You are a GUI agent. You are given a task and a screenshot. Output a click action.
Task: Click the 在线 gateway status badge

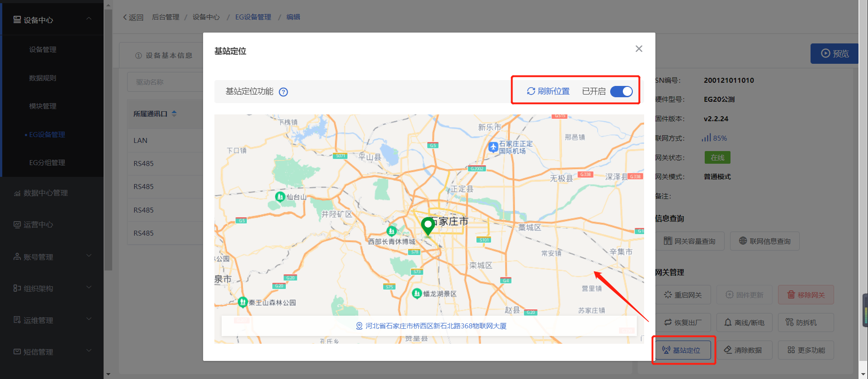(x=717, y=157)
